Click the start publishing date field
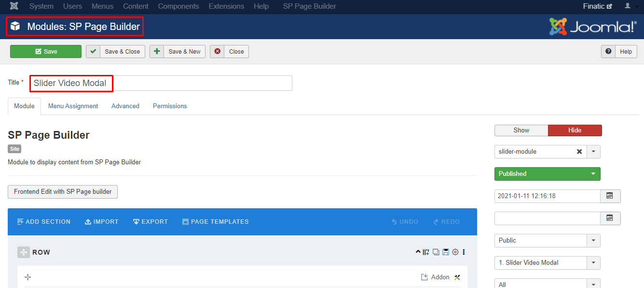 [x=548, y=196]
